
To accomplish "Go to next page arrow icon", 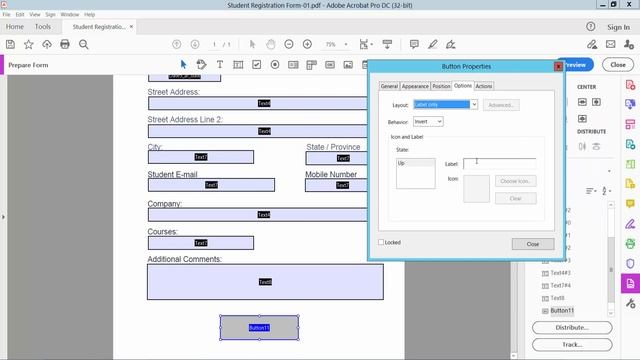I will [195, 44].
